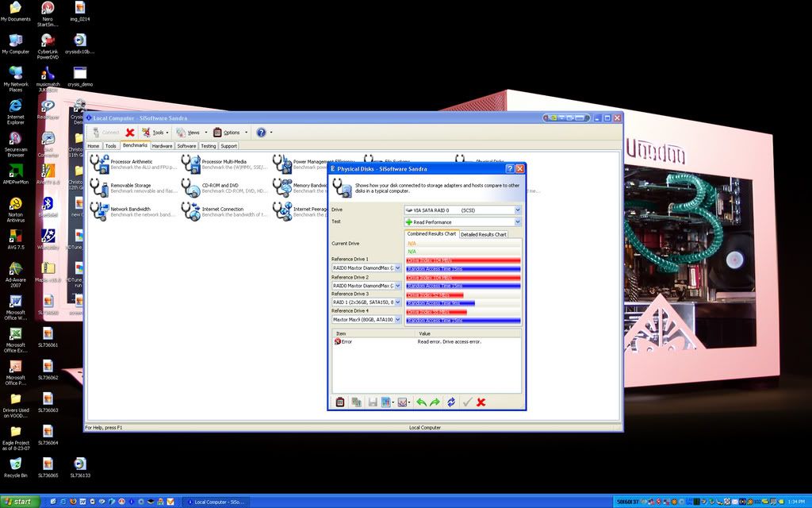
Task: Click the Value column header in results list
Action: click(468, 334)
